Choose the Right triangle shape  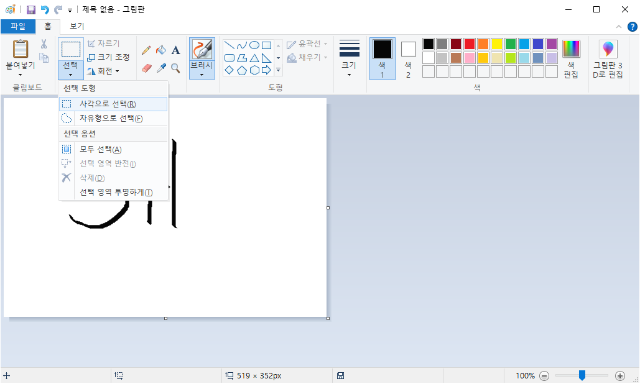(267, 58)
